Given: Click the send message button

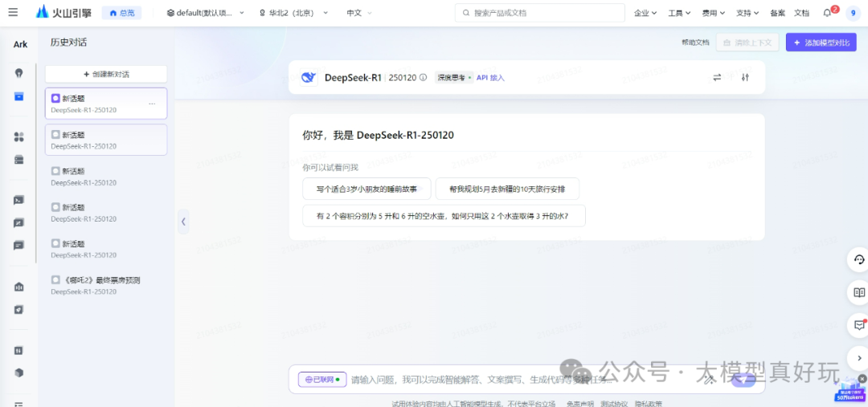Looking at the screenshot, I should pyautogui.click(x=743, y=380).
